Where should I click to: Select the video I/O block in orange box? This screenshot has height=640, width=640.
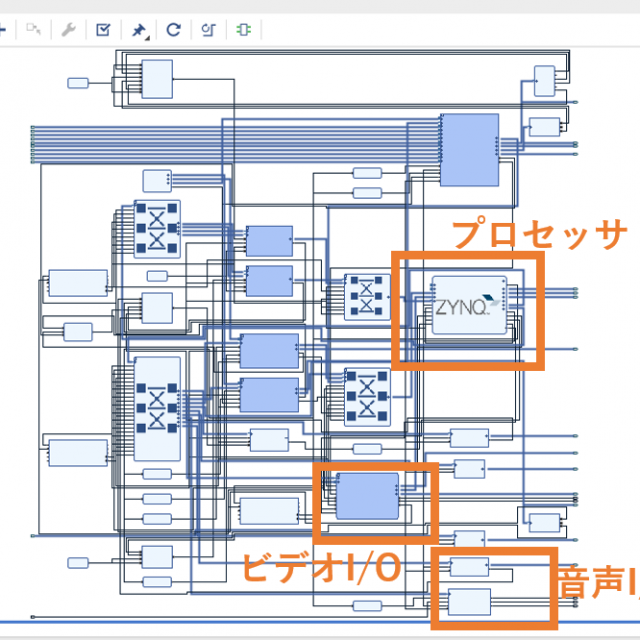point(368,497)
